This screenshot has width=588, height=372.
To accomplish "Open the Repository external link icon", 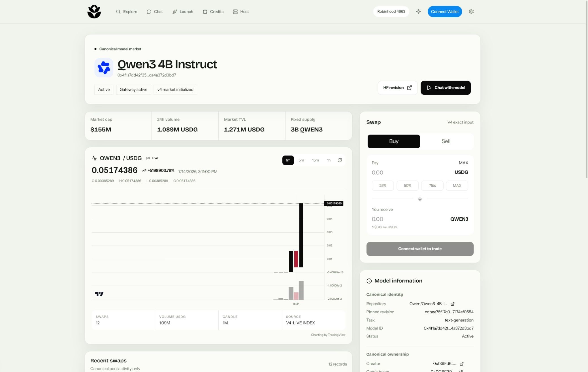I will click(x=453, y=304).
